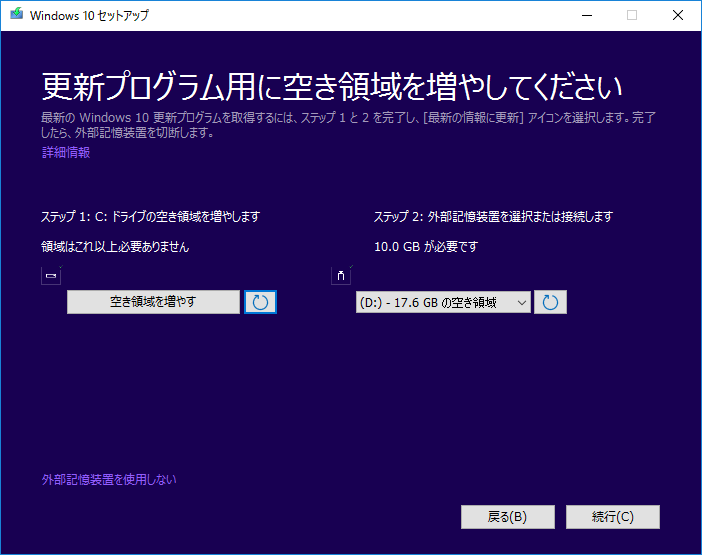Click the C: drive status icon under Step 1
702x555 pixels.
[51, 276]
